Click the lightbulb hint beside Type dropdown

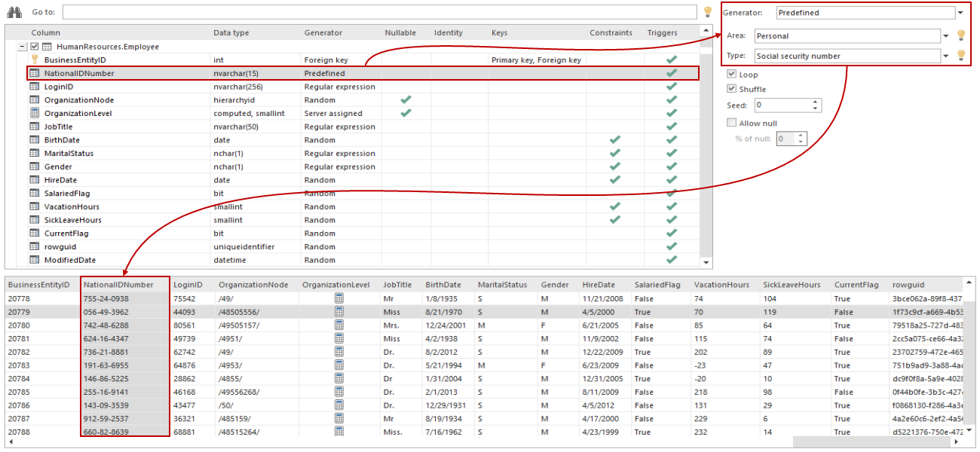961,56
